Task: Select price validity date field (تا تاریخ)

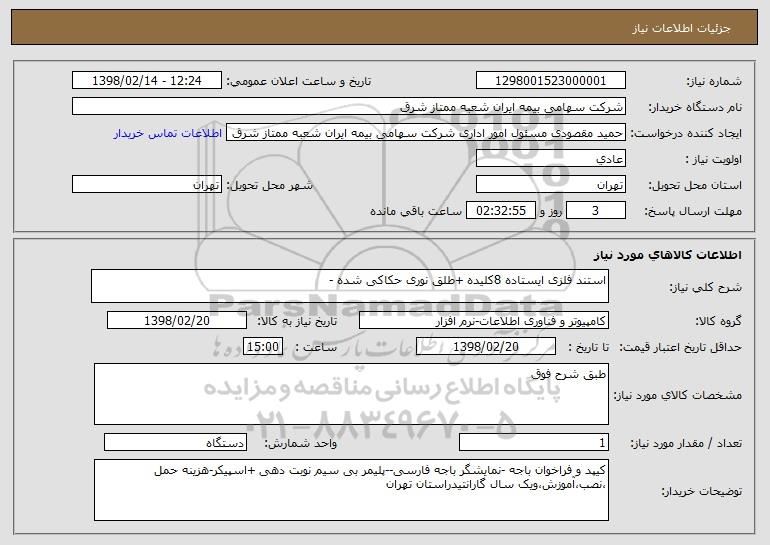Action: point(486,347)
